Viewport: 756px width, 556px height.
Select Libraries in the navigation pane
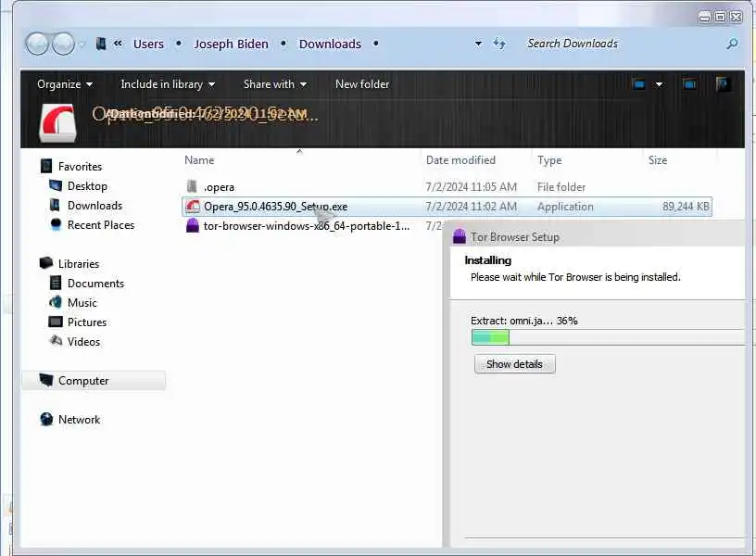tap(79, 264)
